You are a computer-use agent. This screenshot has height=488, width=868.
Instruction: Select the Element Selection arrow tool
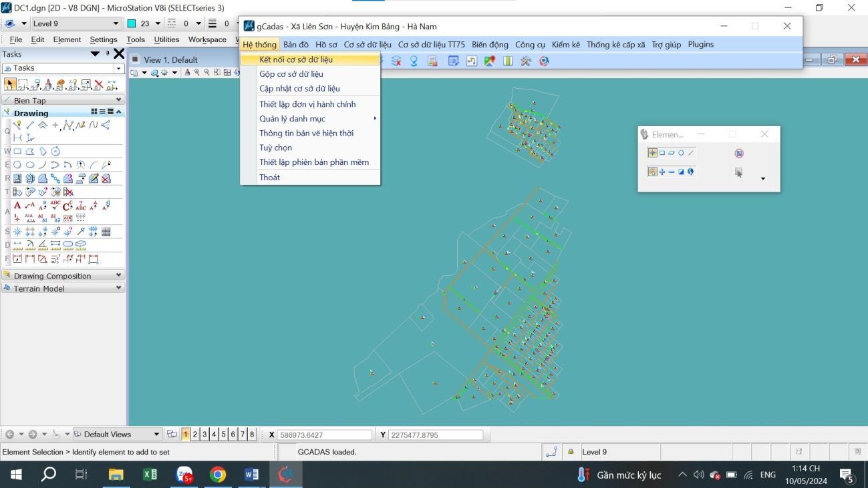point(11,85)
